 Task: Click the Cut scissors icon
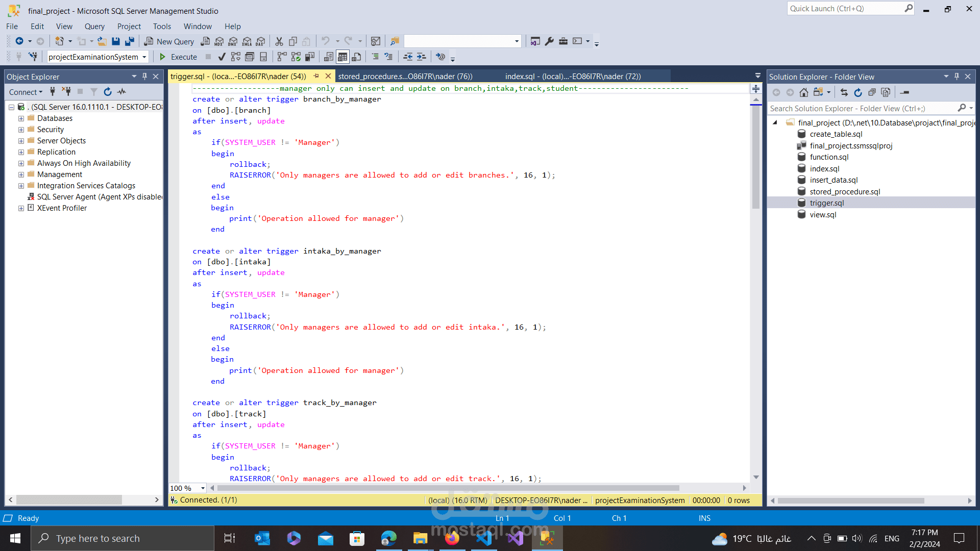(x=279, y=41)
